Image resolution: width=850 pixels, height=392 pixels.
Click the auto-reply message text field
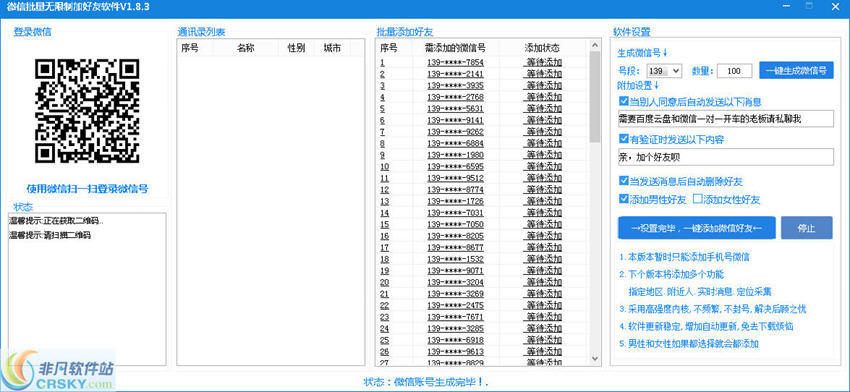(725, 119)
